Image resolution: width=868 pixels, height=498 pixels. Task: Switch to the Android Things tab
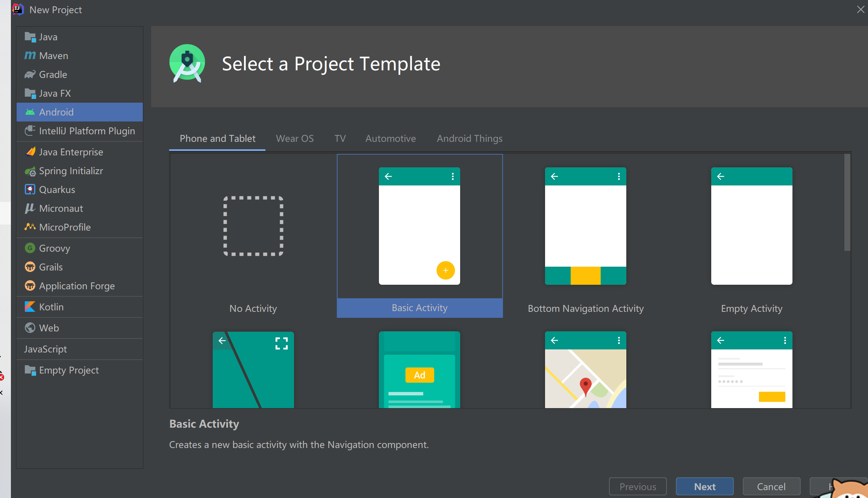(x=470, y=138)
